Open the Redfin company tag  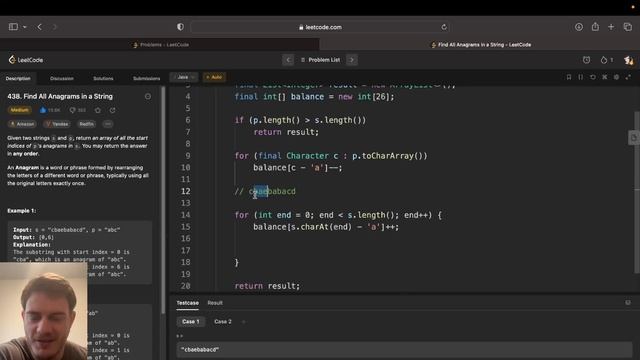pyautogui.click(x=87, y=124)
